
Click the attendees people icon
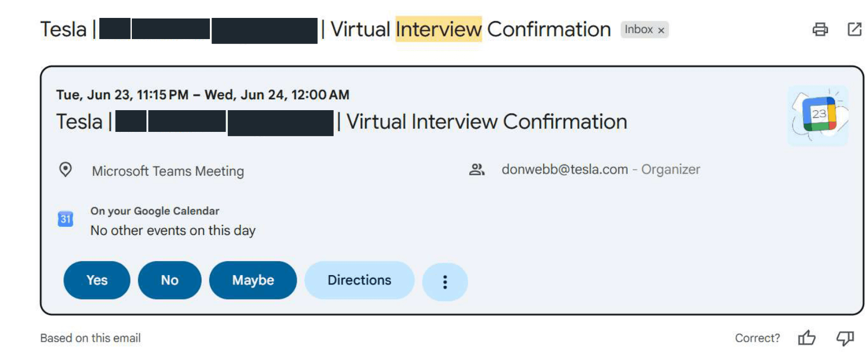click(476, 170)
